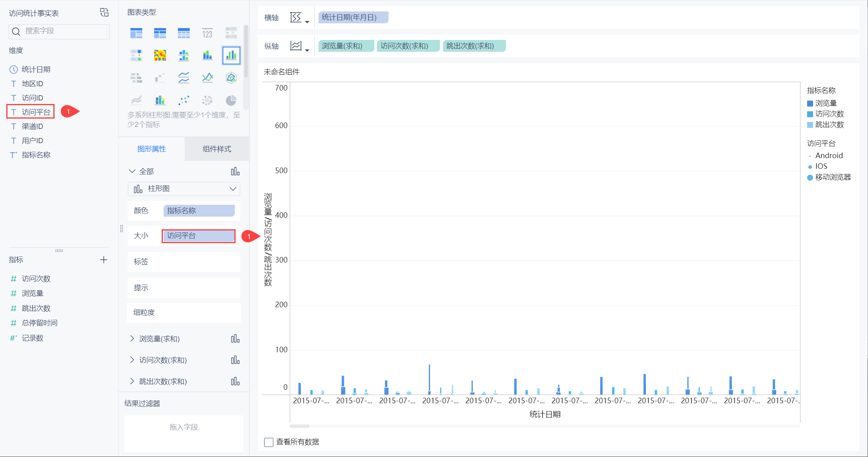Click the 搜索字段 search input
The height and width of the screenshot is (457, 868).
pos(59,31)
